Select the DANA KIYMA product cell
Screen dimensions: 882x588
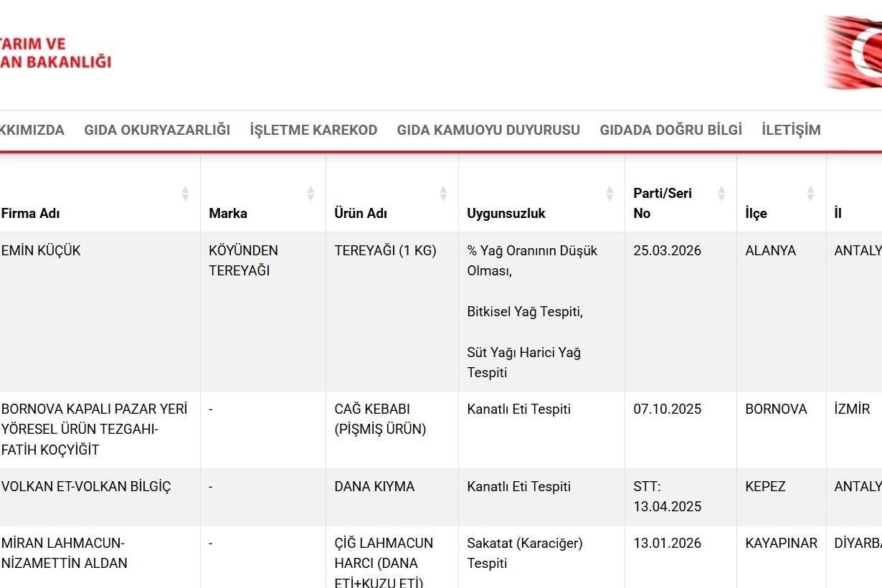coord(374,487)
